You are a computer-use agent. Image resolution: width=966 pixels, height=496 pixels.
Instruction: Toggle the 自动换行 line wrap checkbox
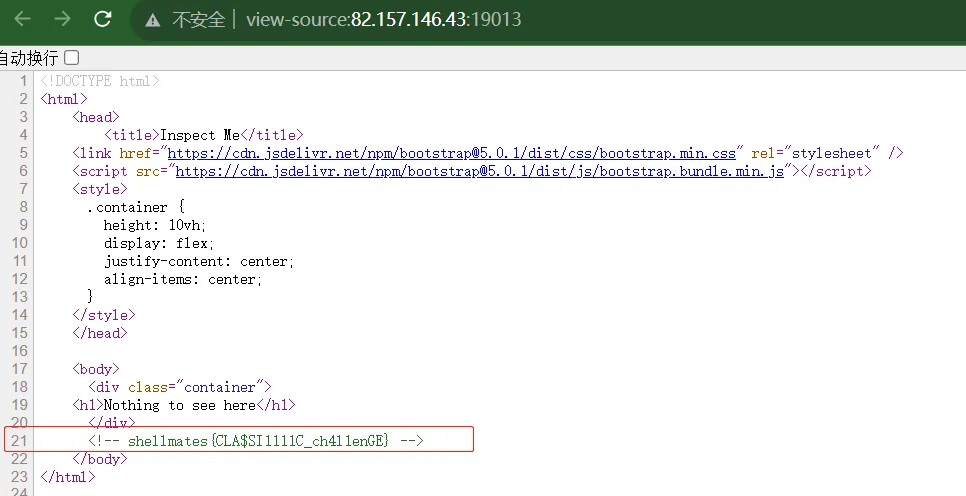pos(72,58)
